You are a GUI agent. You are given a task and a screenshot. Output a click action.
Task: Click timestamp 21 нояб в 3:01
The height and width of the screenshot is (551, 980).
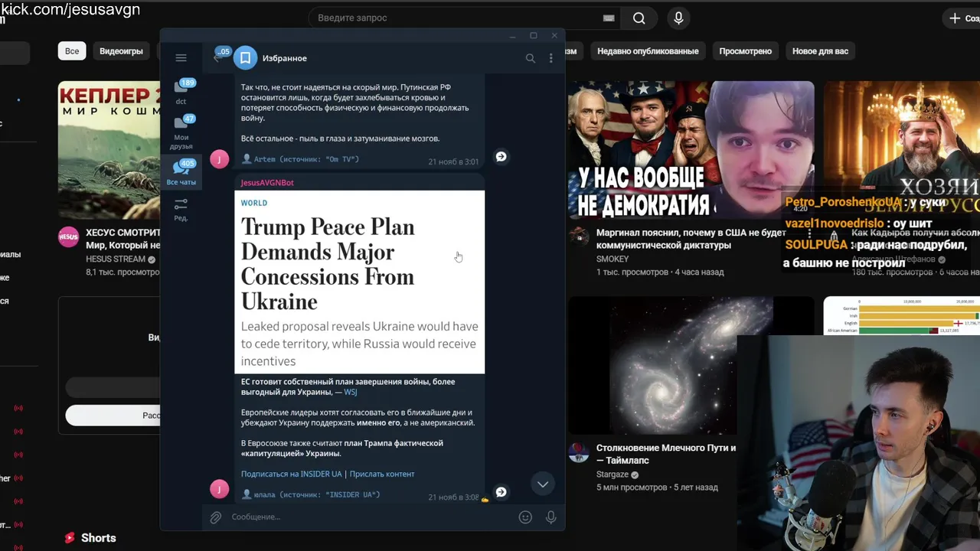(453, 162)
